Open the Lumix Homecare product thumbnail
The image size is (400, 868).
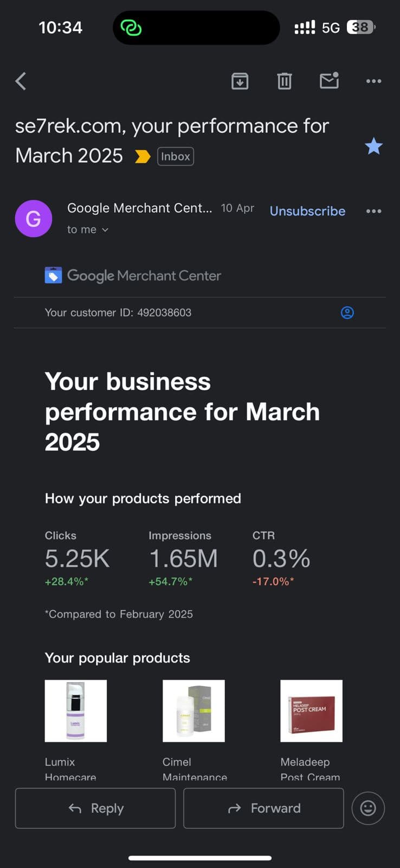point(76,711)
